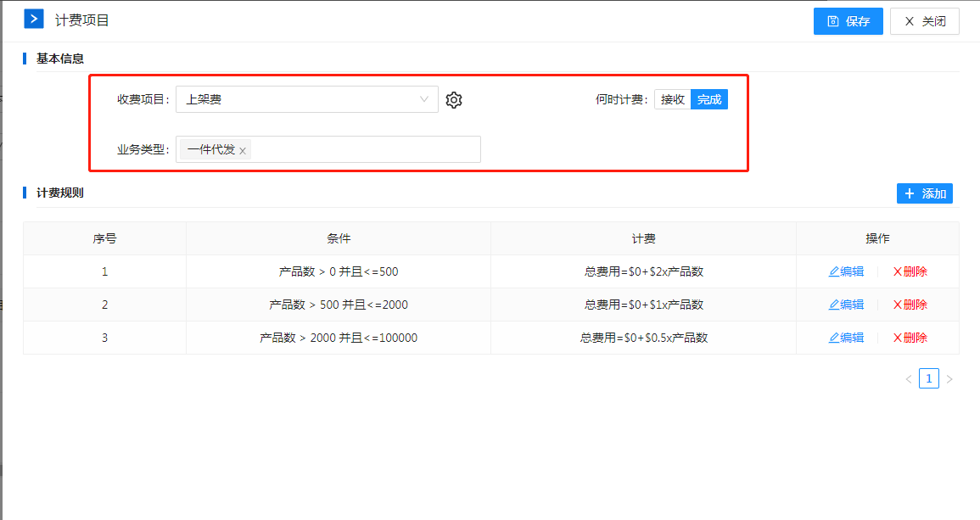The height and width of the screenshot is (520, 980).
Task: Add a new billing rule with 添加
Action: click(x=924, y=193)
